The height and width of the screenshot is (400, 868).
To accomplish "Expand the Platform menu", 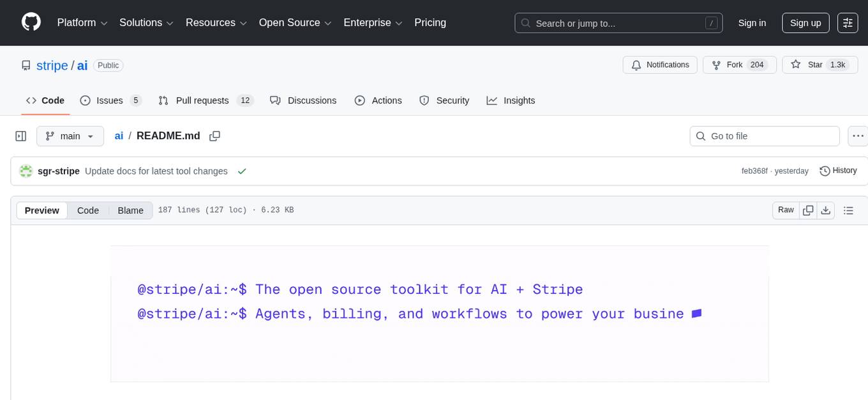I will (82, 23).
